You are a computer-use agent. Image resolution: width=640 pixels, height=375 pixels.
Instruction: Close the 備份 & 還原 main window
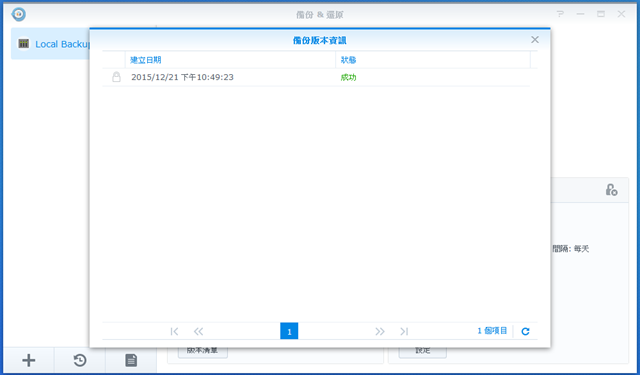[621, 14]
